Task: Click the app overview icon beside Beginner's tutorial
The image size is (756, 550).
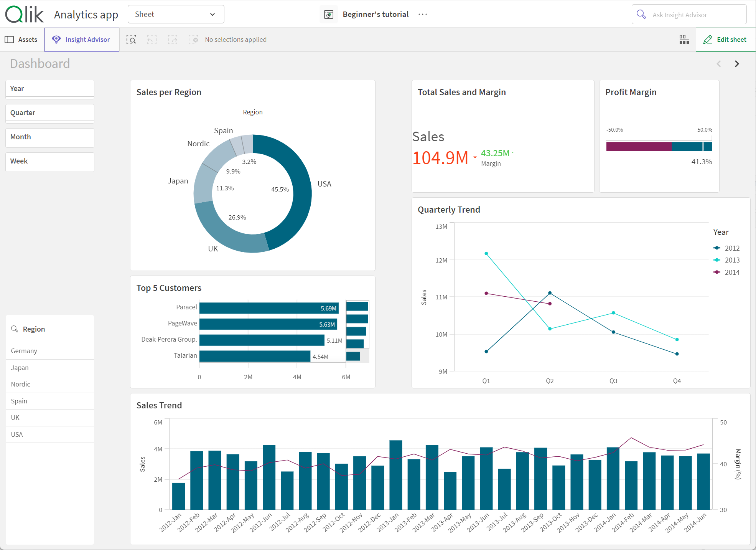Action: (329, 15)
